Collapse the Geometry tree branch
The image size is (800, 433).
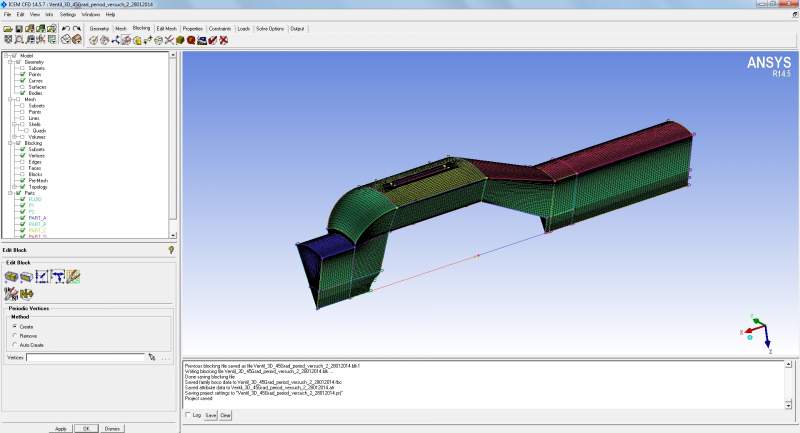pyautogui.click(x=10, y=62)
